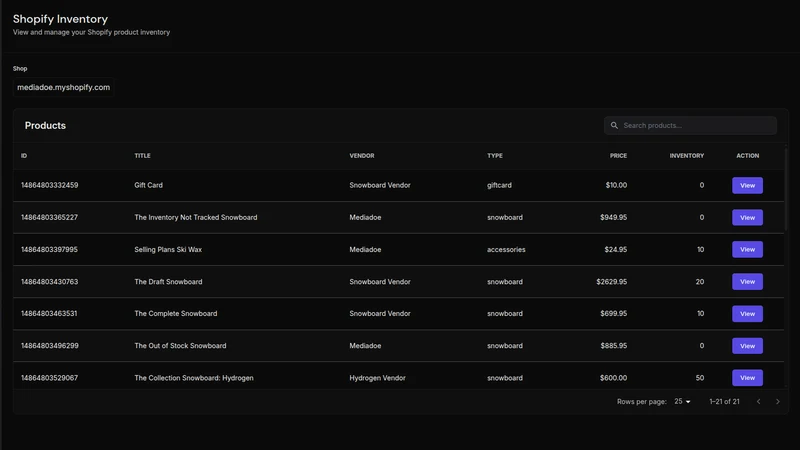Sort by the Type column header
800x450 pixels.
[494, 156]
